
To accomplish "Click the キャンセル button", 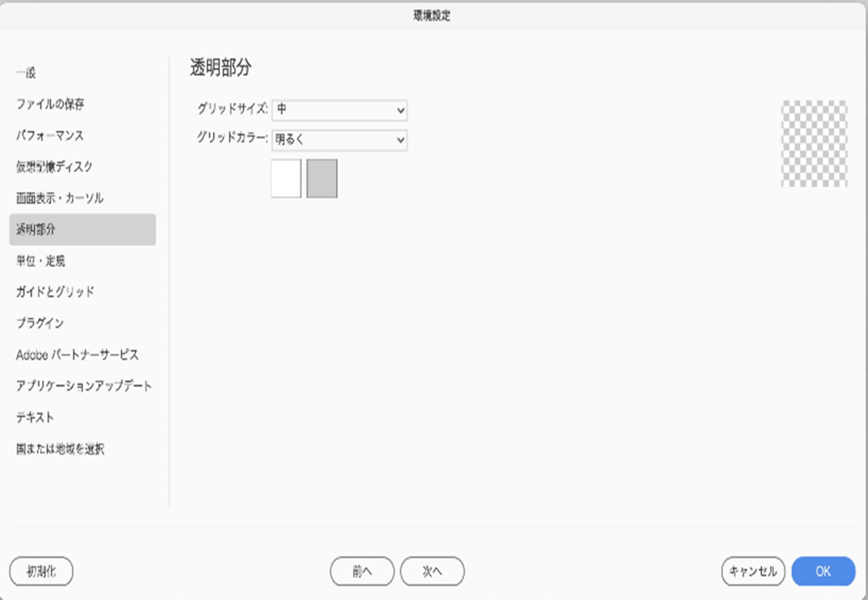I will (x=753, y=572).
